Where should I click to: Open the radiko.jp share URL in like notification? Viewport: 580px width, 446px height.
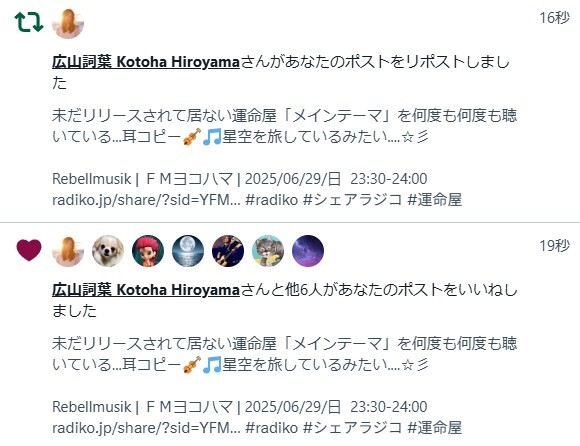coord(146,428)
